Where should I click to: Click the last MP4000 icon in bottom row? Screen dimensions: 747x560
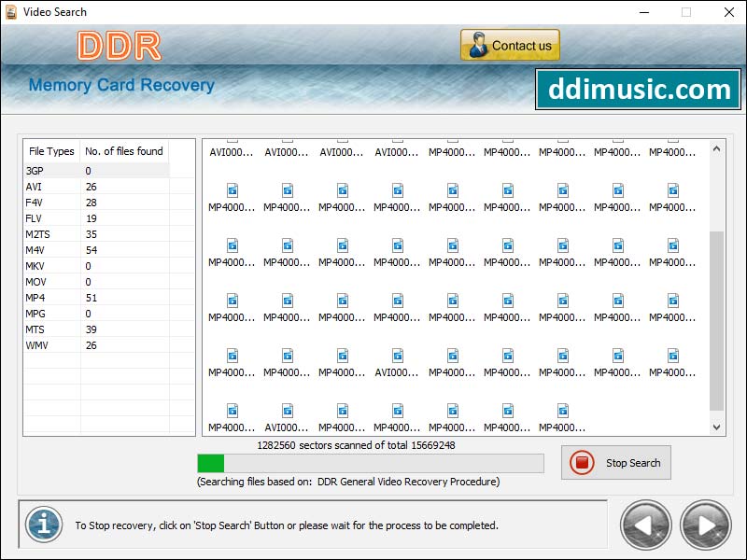563,412
